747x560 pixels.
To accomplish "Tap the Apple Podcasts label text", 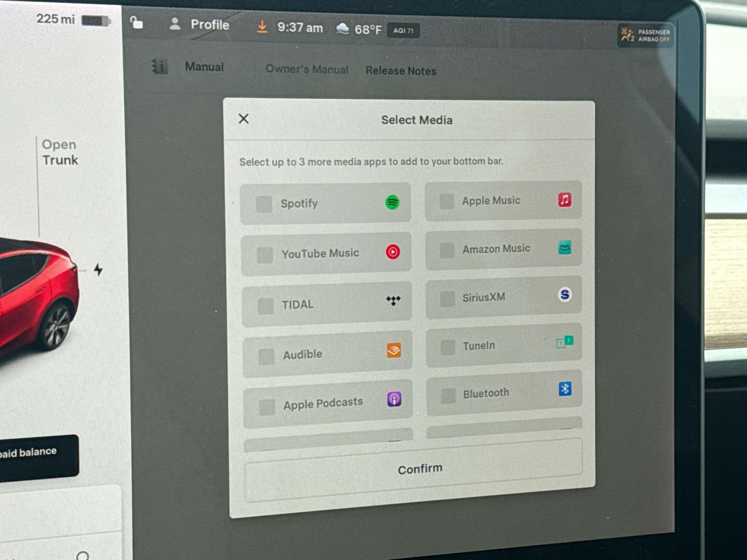I will pos(323,403).
